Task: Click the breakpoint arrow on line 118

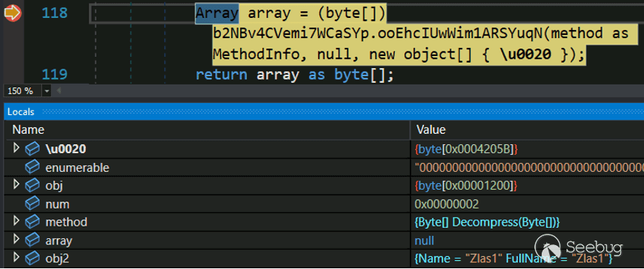Action: point(13,13)
